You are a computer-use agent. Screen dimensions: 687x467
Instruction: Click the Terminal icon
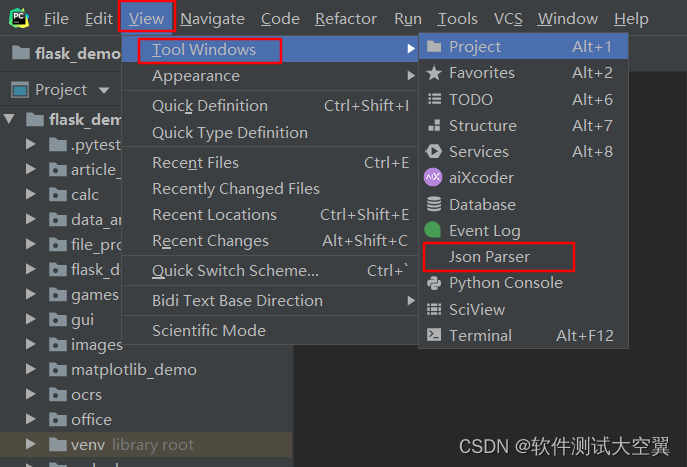[433, 336]
